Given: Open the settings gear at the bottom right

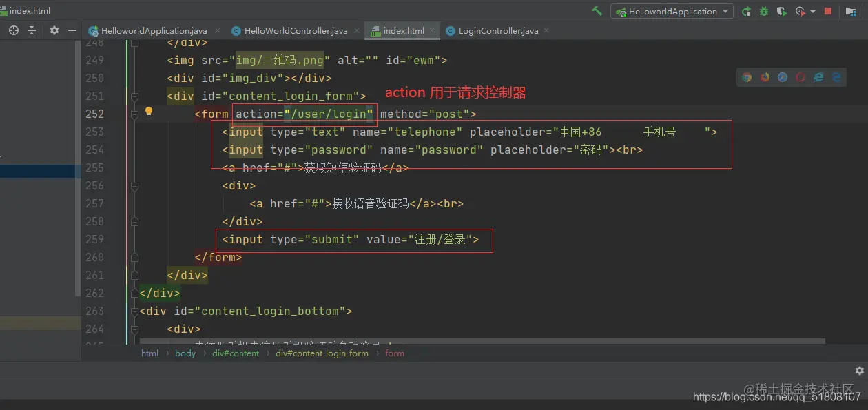Looking at the screenshot, I should click(858, 371).
